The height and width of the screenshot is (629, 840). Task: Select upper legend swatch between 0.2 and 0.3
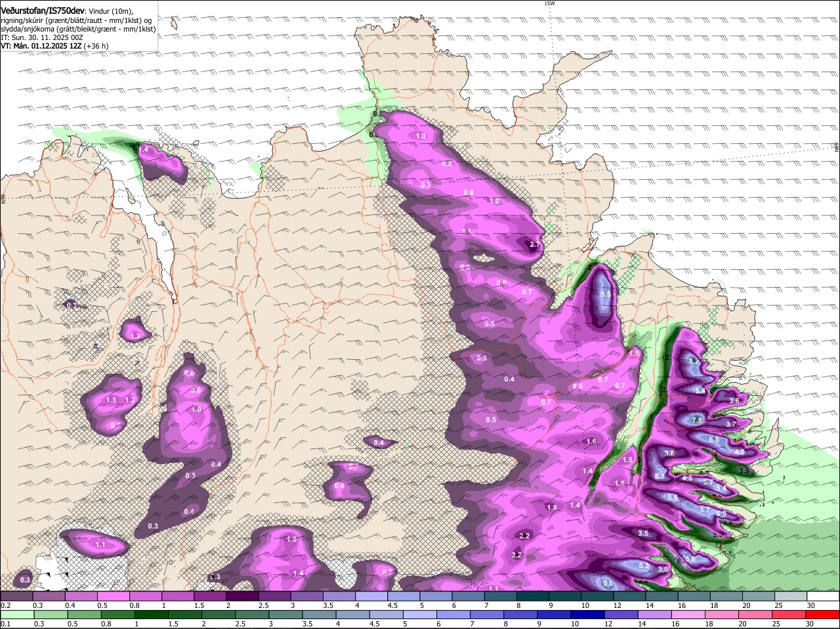tap(16, 596)
